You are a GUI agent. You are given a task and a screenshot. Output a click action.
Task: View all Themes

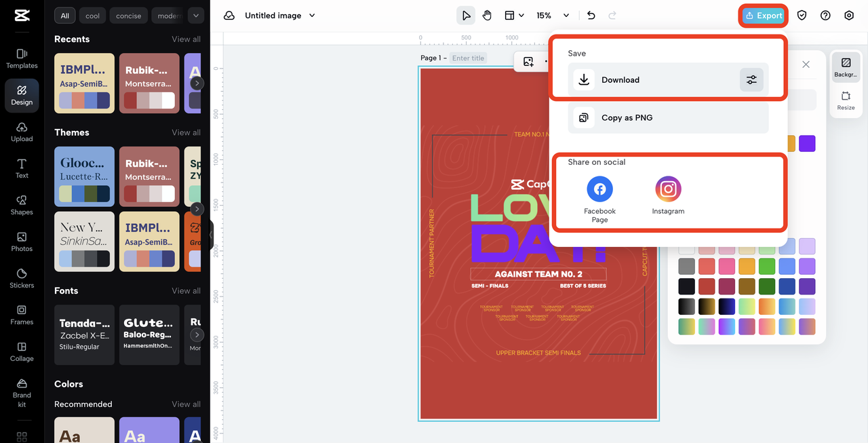pos(186,132)
